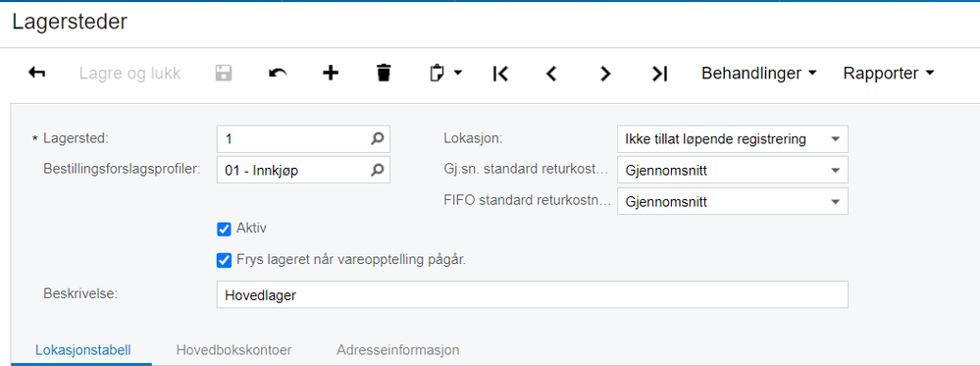The height and width of the screenshot is (366, 980).
Task: Toggle the Aktiv checkbox
Action: pos(225,230)
